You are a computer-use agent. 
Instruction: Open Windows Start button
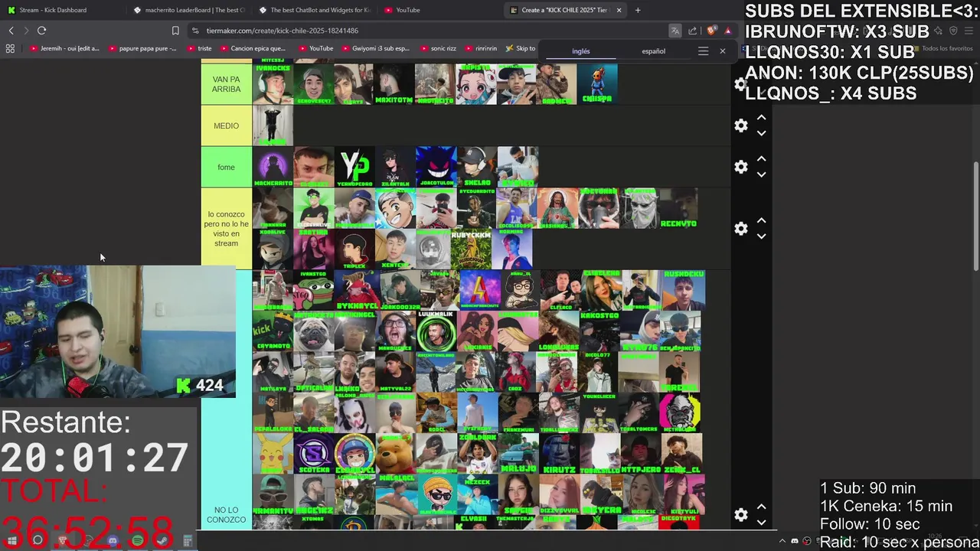12,541
